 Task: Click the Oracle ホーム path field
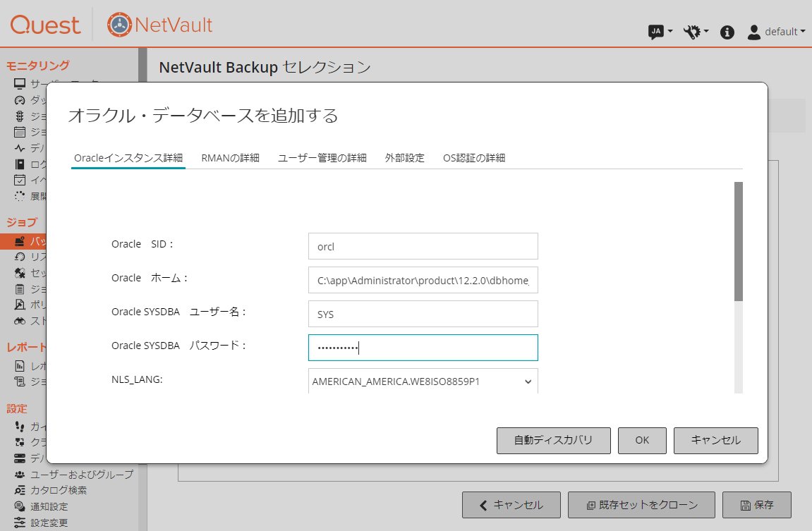tap(423, 280)
